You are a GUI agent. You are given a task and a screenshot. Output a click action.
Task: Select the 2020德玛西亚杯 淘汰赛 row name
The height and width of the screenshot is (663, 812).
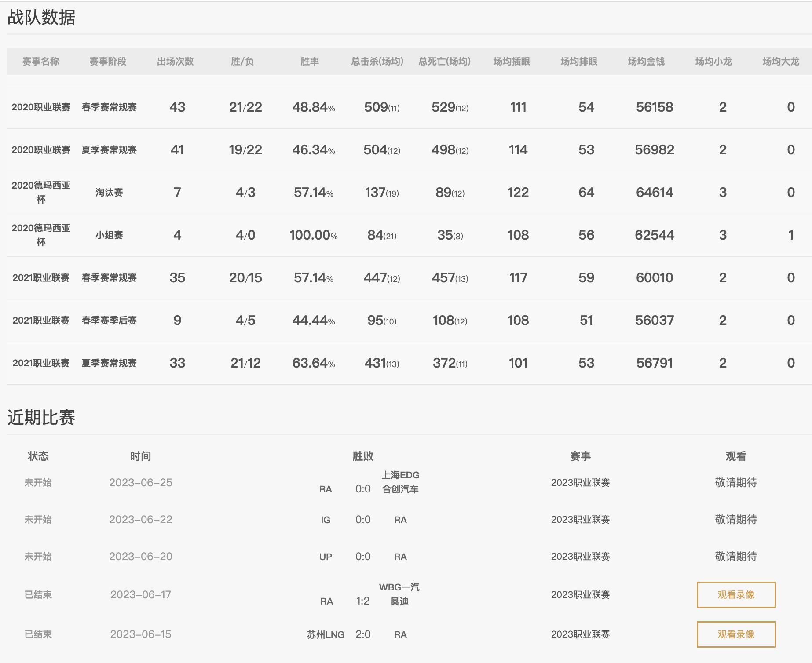click(41, 192)
